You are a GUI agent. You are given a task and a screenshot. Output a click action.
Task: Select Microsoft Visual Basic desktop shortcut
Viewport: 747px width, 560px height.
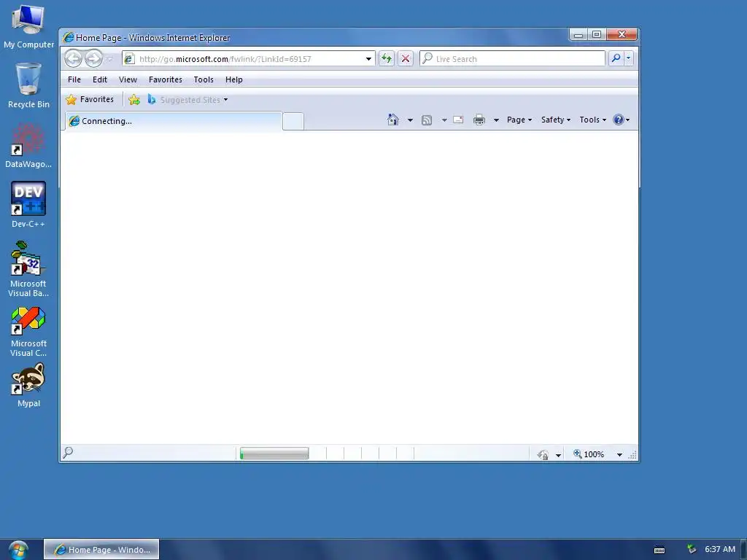coord(28,269)
